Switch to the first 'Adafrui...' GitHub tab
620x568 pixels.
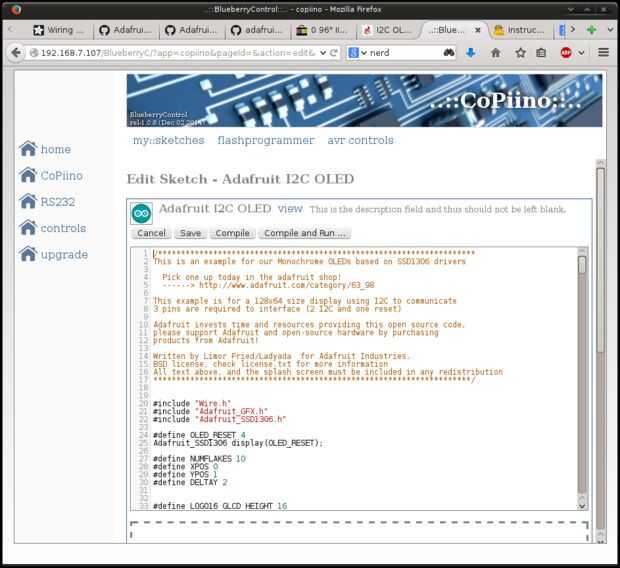[126, 30]
